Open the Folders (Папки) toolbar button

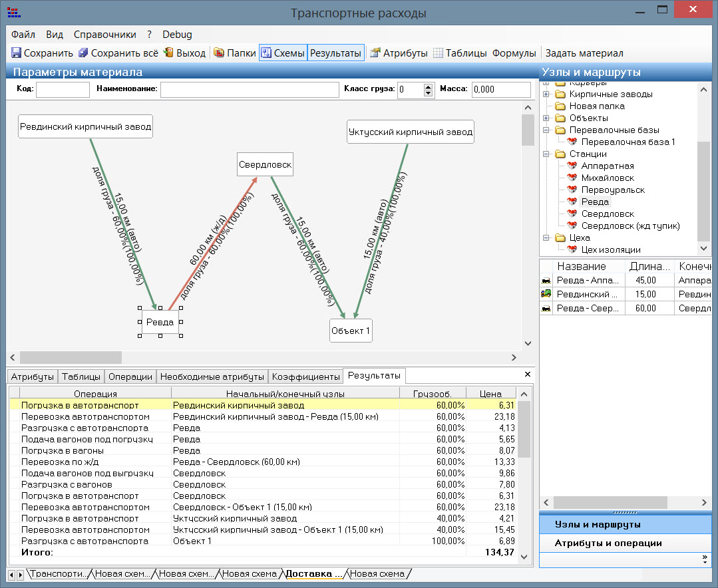[234, 53]
